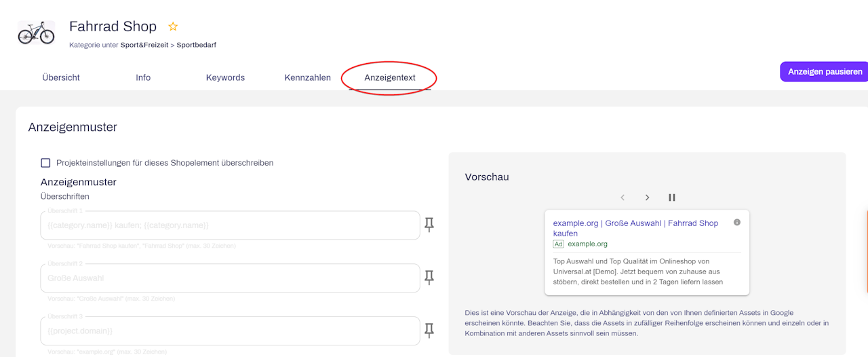Show next ad preview
Viewport: 868px width, 357px height.
tap(647, 198)
